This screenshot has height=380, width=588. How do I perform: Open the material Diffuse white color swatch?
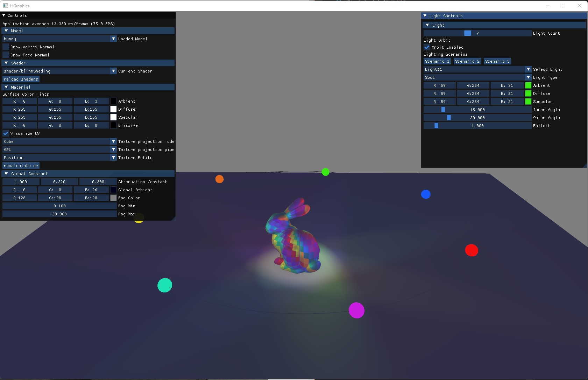coord(113,109)
